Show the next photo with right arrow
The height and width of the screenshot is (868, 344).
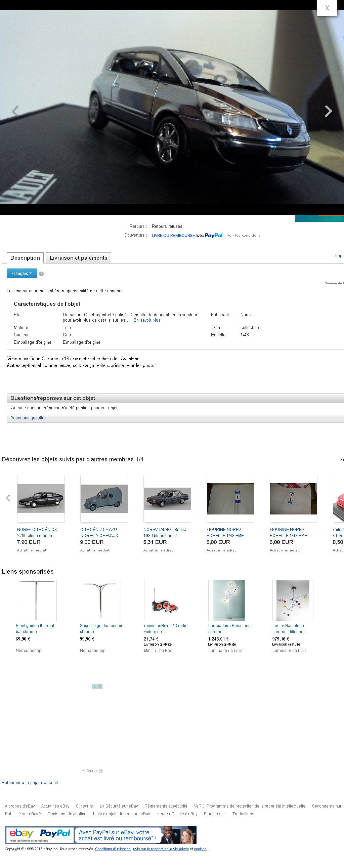328,111
